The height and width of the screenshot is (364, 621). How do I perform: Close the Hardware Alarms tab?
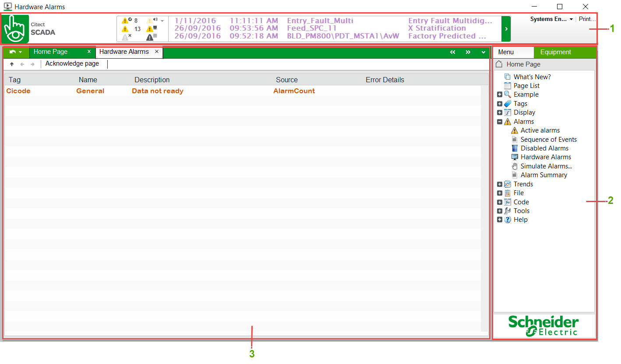click(157, 52)
